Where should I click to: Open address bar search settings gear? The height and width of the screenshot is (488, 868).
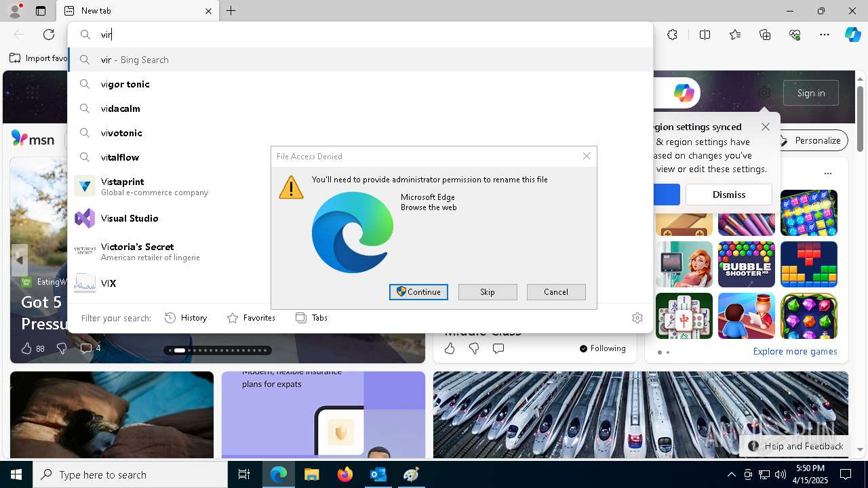pyautogui.click(x=637, y=318)
